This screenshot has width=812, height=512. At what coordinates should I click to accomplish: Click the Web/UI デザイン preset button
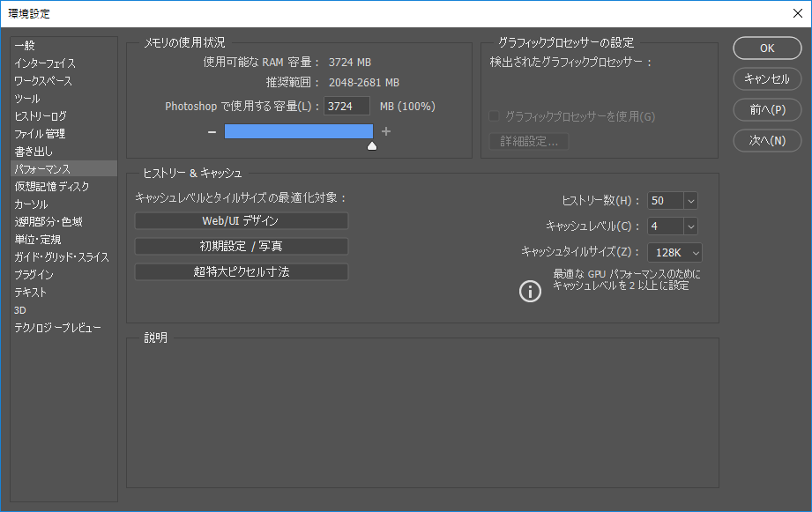click(242, 220)
